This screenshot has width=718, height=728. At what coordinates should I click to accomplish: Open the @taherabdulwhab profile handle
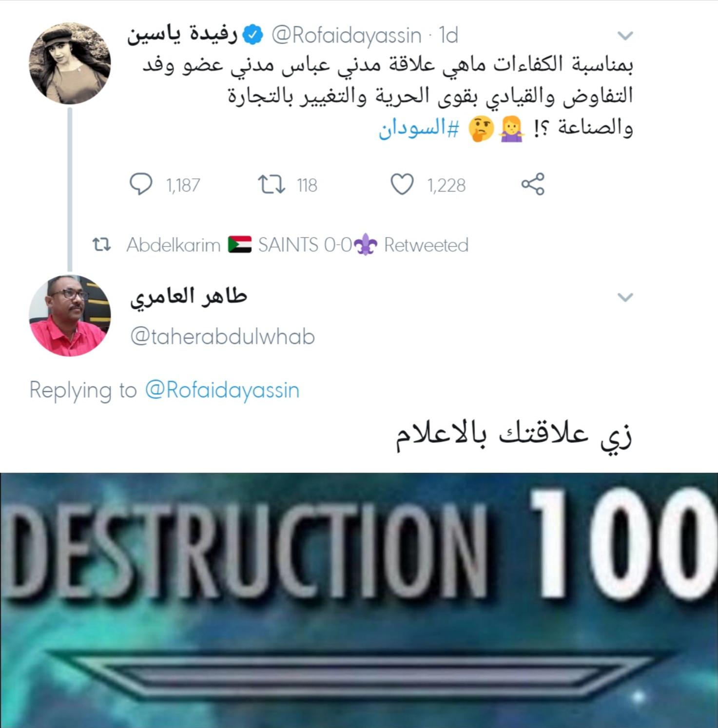pos(222,337)
